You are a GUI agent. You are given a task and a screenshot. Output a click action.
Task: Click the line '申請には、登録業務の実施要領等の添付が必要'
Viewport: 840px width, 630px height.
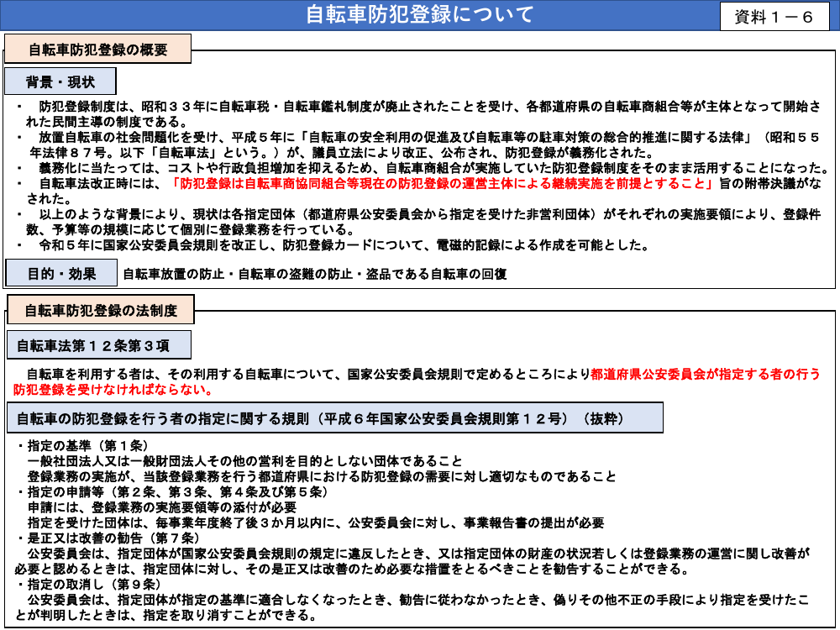coord(162,507)
